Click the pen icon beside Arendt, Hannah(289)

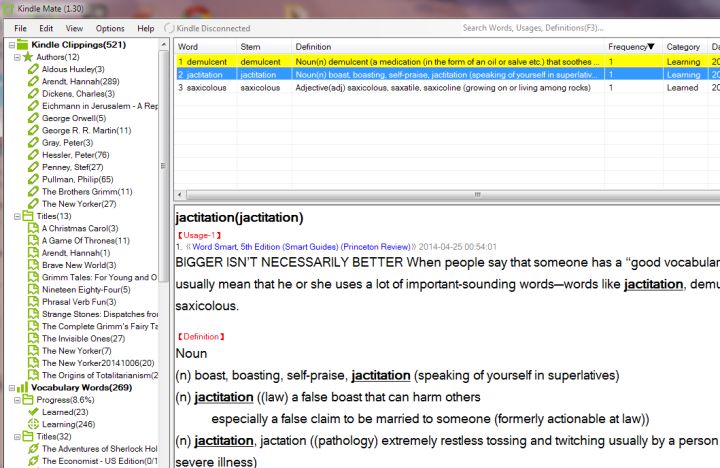(33, 81)
